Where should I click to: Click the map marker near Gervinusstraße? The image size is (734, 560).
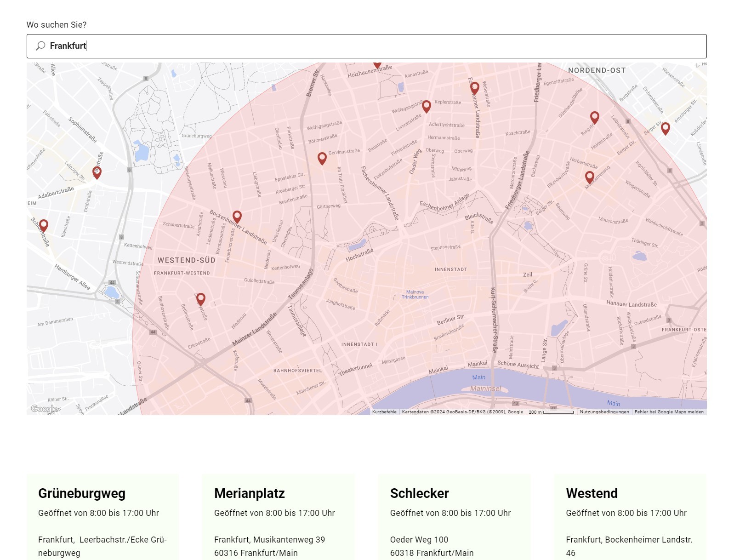tap(322, 158)
